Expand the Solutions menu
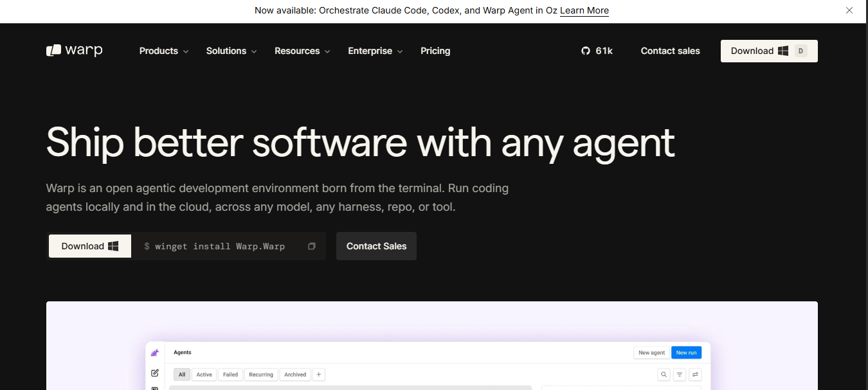 point(231,51)
